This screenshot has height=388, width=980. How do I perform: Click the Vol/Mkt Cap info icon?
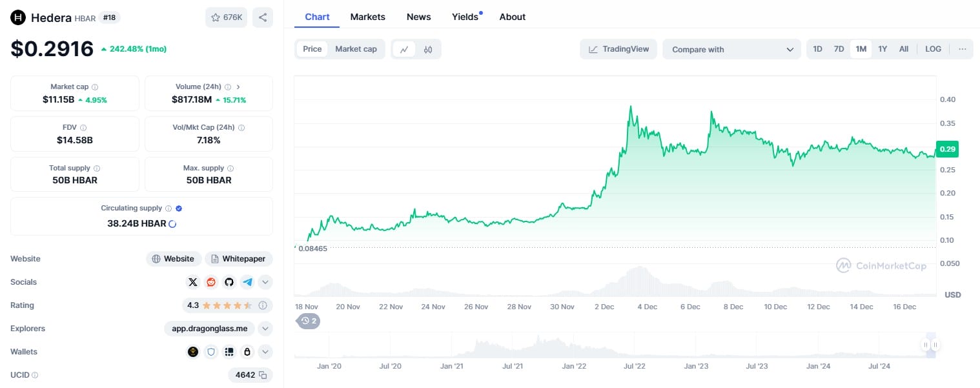pos(241,128)
